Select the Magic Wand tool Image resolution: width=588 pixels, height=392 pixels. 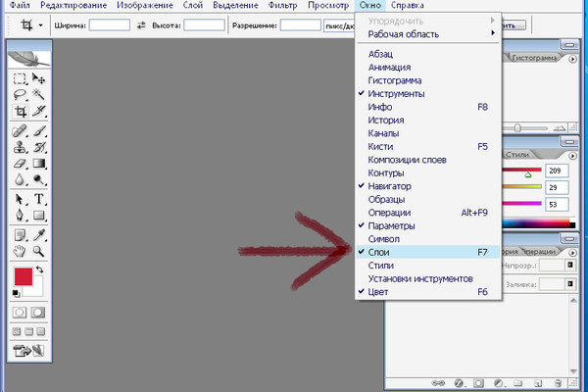38,94
